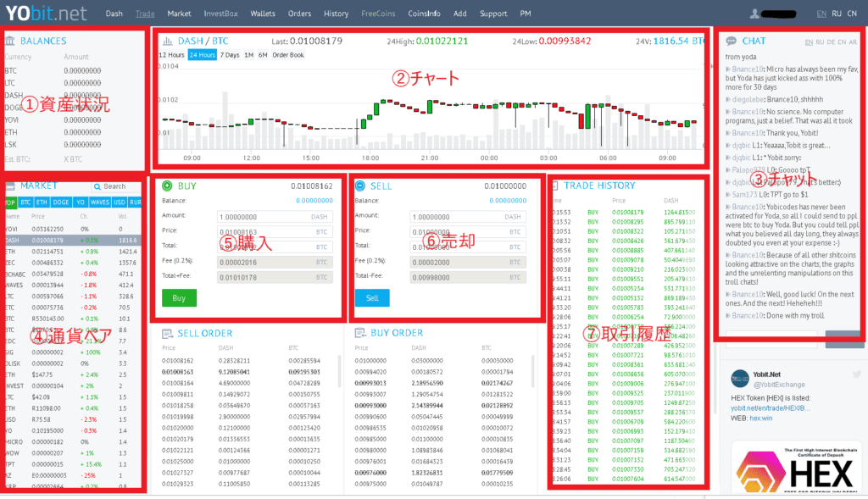Open the user account icon
The image size is (868, 499).
(754, 14)
